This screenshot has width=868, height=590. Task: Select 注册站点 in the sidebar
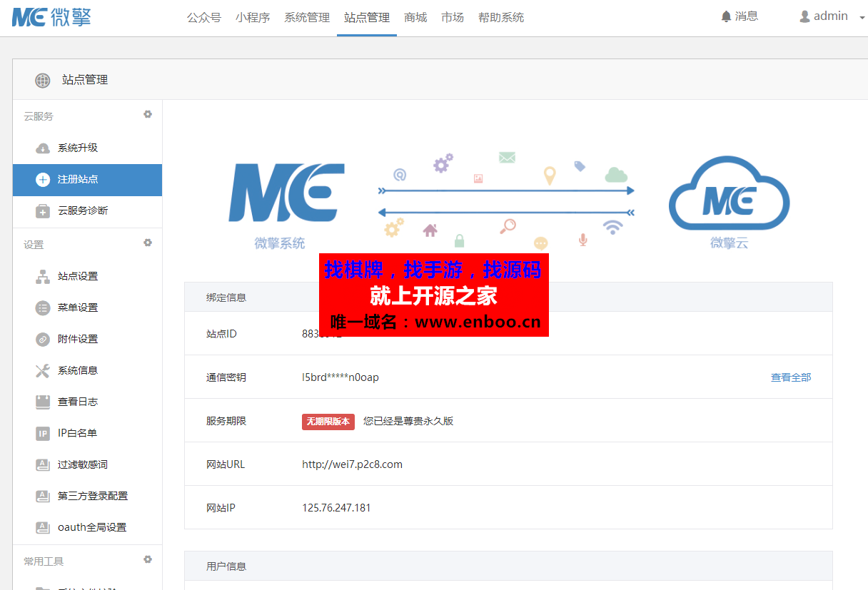click(x=87, y=180)
